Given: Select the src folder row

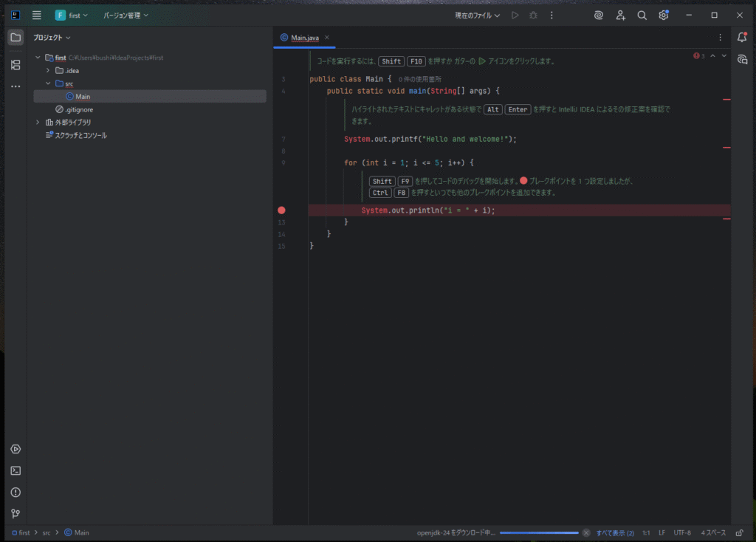Looking at the screenshot, I should pos(150,83).
